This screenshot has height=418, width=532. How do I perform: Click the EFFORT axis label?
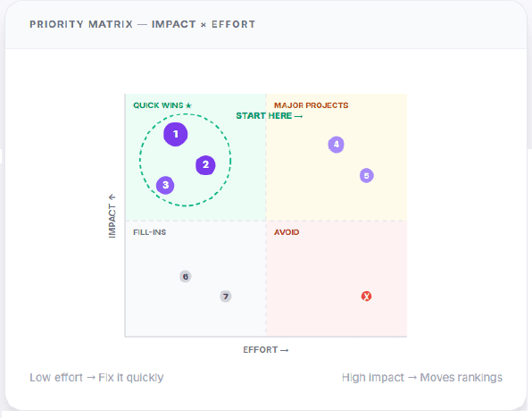tap(266, 350)
